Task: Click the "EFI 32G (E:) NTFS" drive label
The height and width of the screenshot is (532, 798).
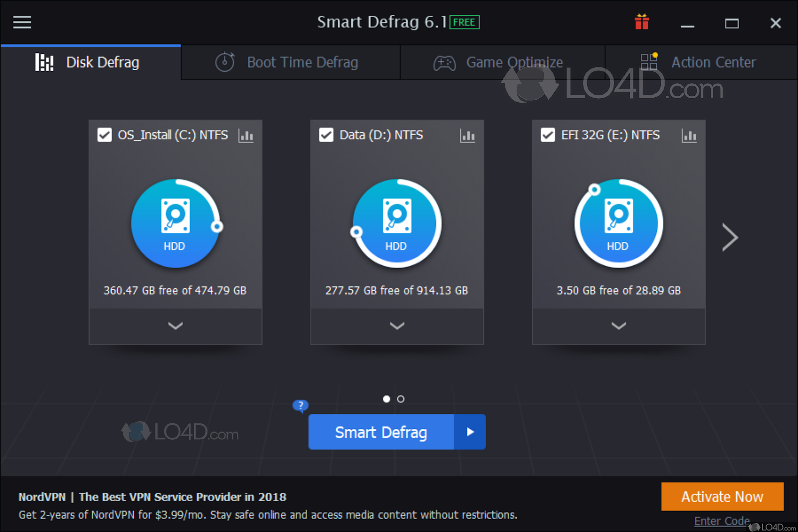Action: pos(610,135)
